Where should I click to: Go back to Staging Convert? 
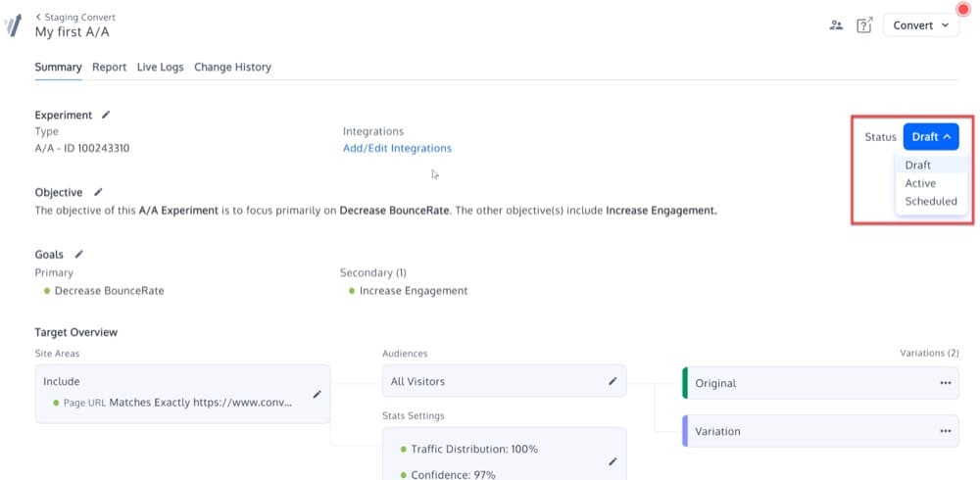pyautogui.click(x=75, y=18)
